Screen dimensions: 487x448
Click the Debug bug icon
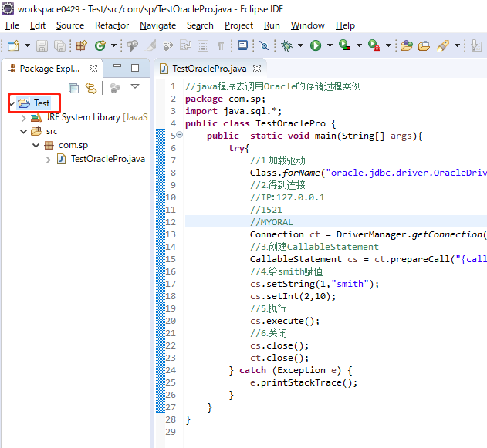pyautogui.click(x=286, y=46)
